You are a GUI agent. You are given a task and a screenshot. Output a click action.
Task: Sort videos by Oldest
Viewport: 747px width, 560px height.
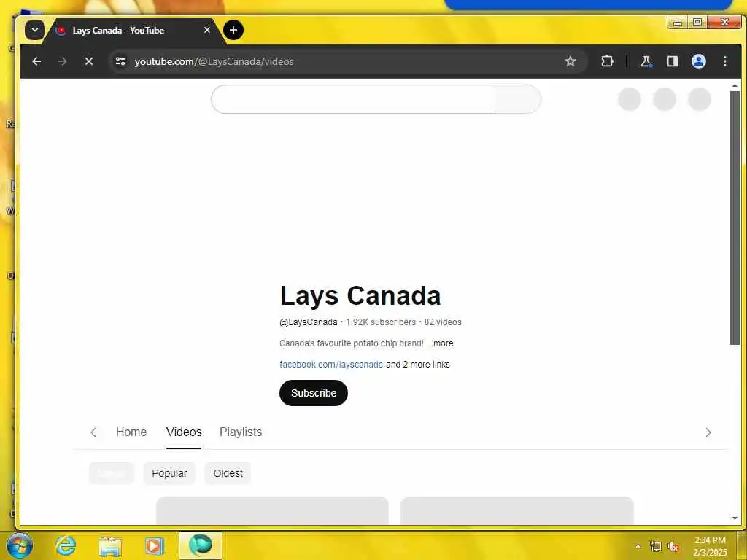pyautogui.click(x=228, y=473)
